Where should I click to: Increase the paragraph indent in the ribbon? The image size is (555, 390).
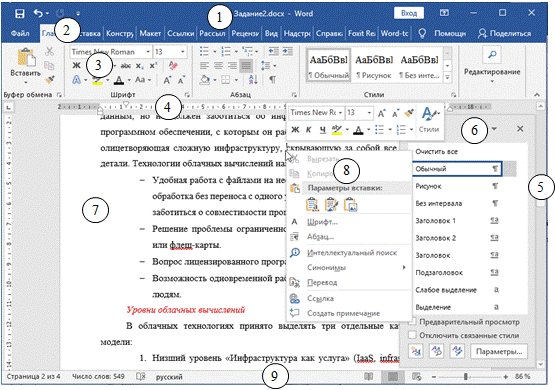pyautogui.click(x=288, y=52)
